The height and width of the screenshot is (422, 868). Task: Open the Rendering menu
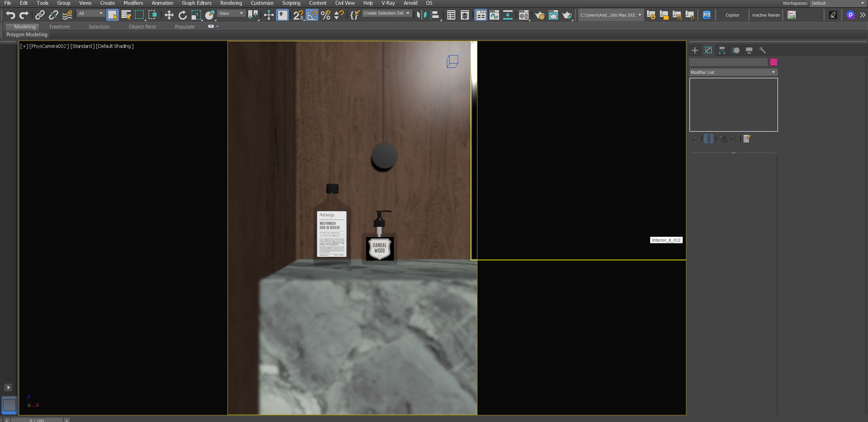(x=231, y=3)
